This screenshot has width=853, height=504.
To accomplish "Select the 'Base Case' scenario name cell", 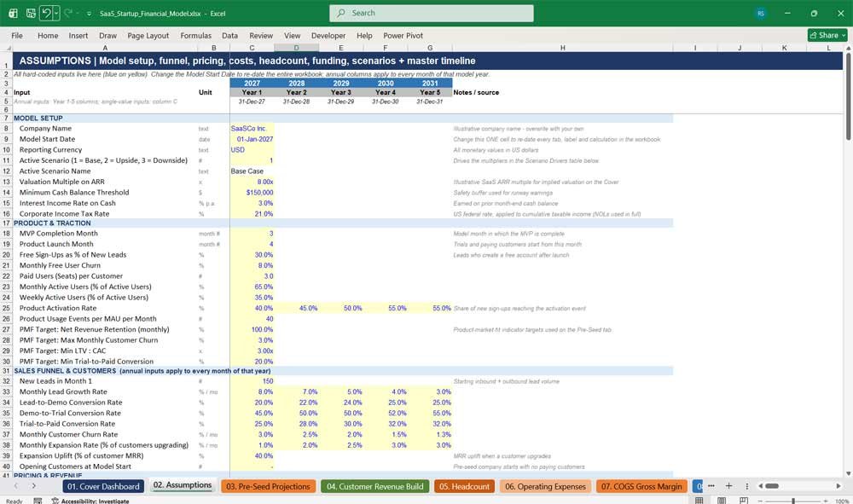I will pos(252,171).
